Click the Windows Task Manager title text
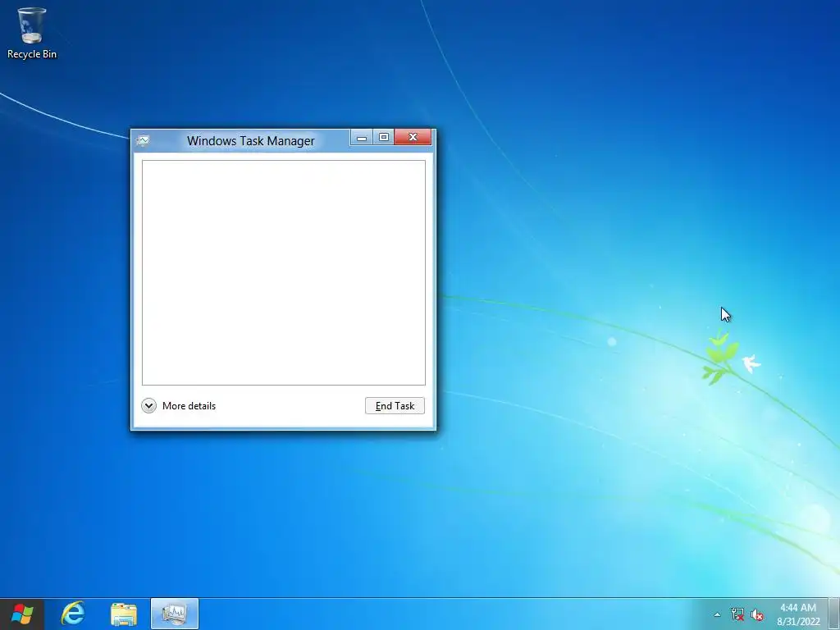 click(251, 141)
